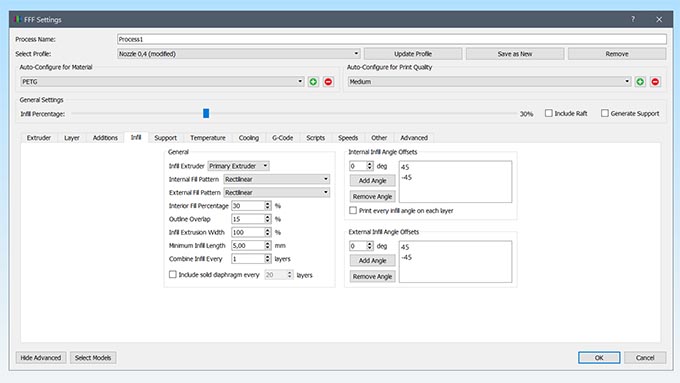Click the help question mark in the title bar
680x383 pixels.
pyautogui.click(x=633, y=19)
